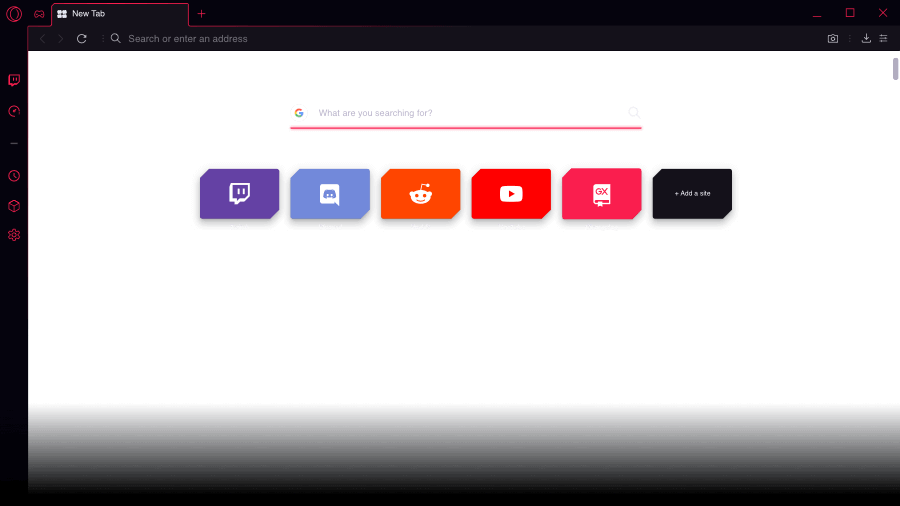Click the Google logo in search box

[299, 113]
